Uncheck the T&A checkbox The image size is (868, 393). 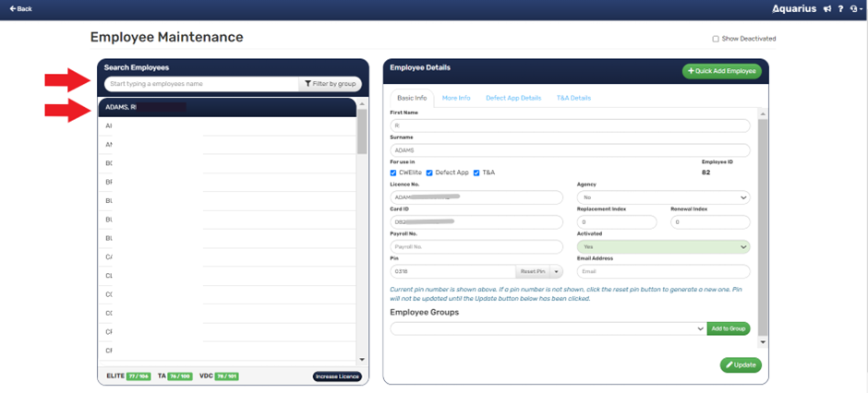pos(476,173)
